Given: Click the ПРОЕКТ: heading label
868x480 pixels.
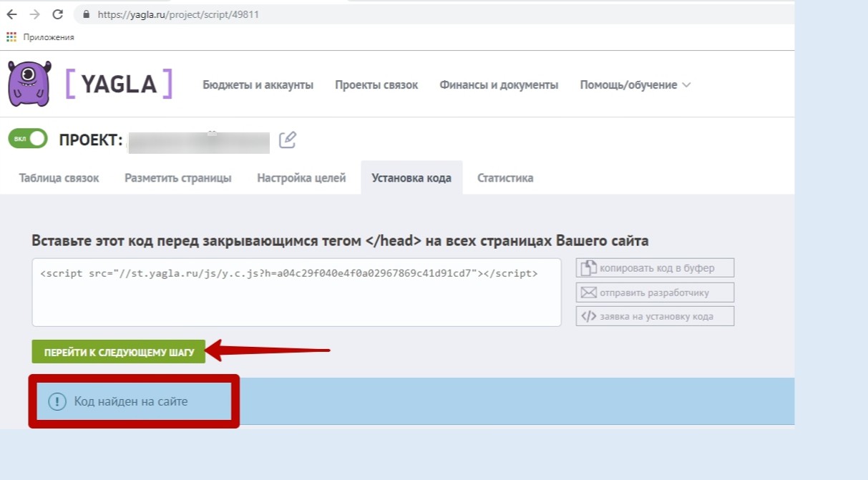Looking at the screenshot, I should click(92, 140).
